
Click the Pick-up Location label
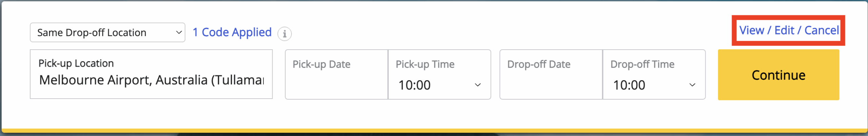pos(76,63)
